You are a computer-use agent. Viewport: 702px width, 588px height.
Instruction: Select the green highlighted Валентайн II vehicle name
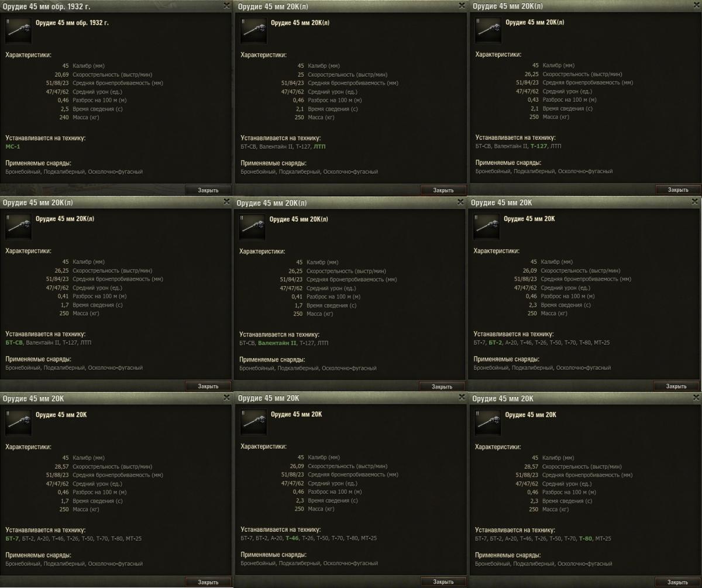(277, 343)
